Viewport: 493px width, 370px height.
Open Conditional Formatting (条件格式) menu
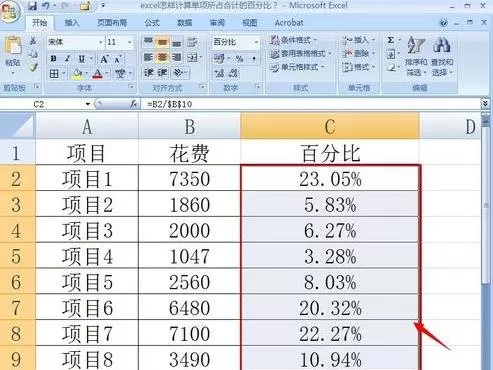(x=293, y=40)
